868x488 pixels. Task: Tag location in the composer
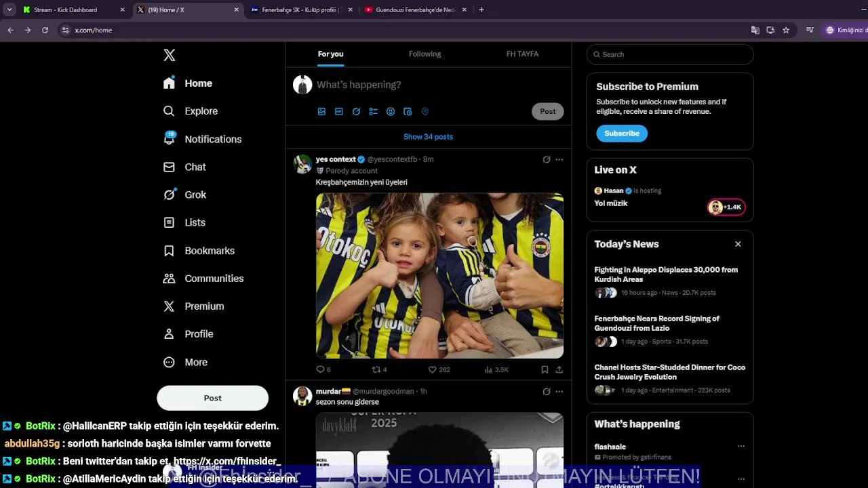tap(425, 112)
